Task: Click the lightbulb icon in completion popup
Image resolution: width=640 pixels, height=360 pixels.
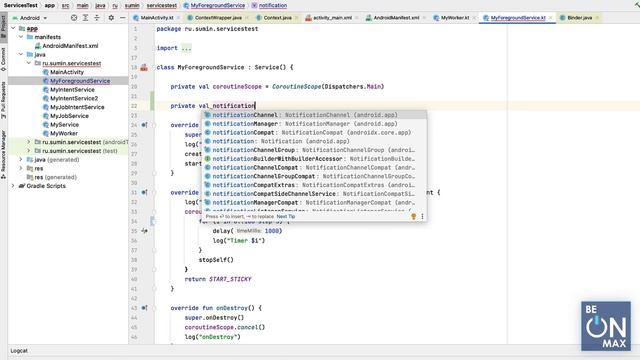Action: click(x=413, y=217)
